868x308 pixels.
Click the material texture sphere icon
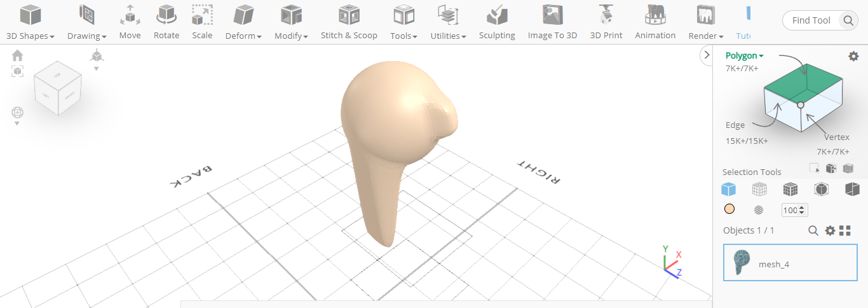pos(759,210)
